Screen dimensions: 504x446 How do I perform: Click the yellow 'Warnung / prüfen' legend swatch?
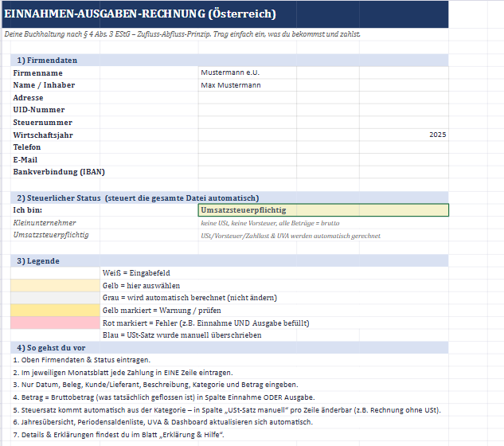point(55,311)
